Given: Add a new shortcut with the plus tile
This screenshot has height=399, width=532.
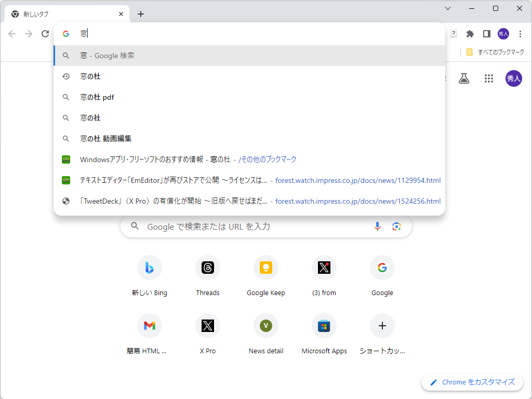Looking at the screenshot, I should click(x=382, y=326).
